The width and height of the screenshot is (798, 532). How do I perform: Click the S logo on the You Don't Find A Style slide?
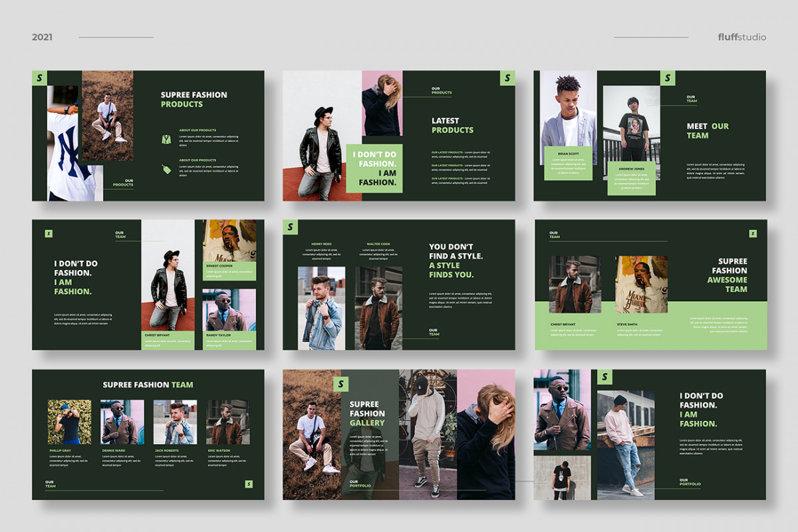pyautogui.click(x=291, y=228)
